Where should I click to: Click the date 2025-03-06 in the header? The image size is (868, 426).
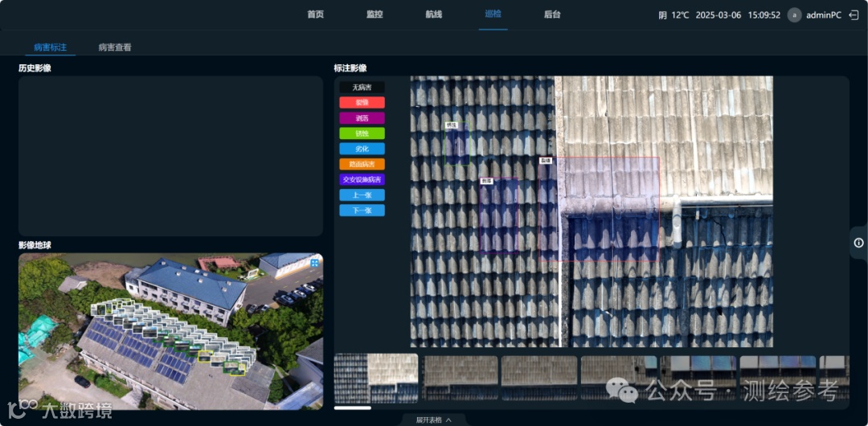pos(718,15)
